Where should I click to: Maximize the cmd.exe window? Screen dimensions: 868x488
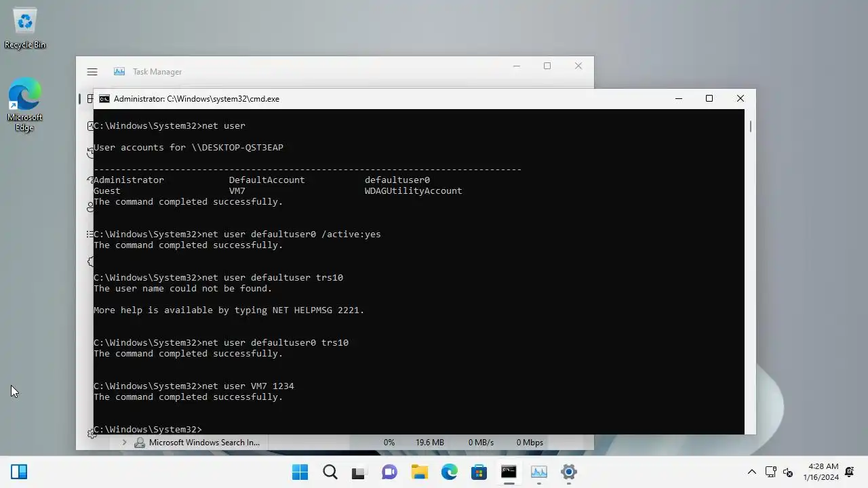point(709,99)
